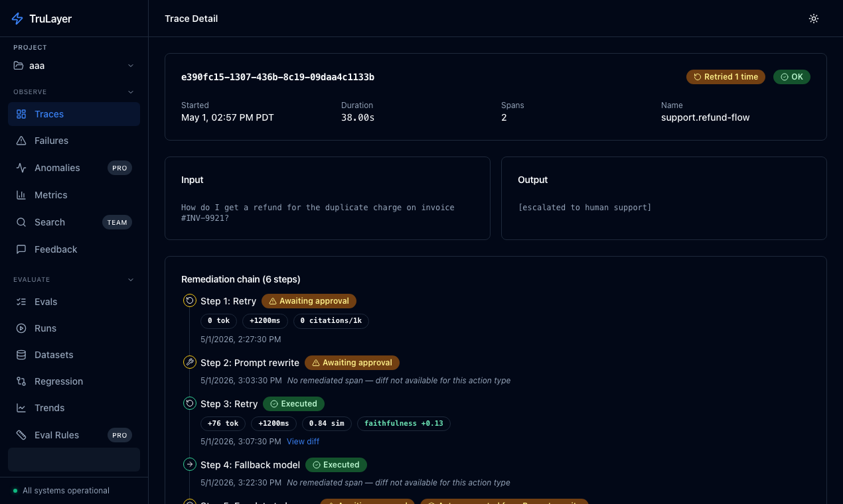Click the Evals checklist icon
Image resolution: width=843 pixels, height=504 pixels.
coord(21,302)
